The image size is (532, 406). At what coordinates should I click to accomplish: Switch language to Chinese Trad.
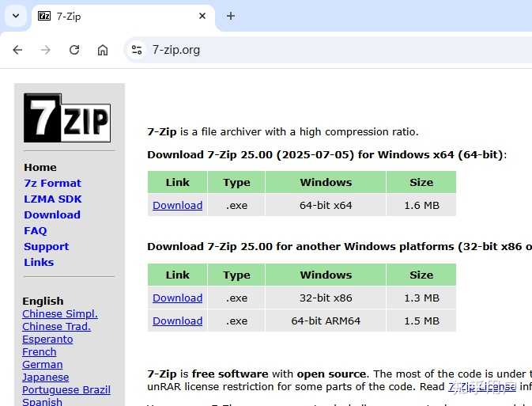pos(57,326)
